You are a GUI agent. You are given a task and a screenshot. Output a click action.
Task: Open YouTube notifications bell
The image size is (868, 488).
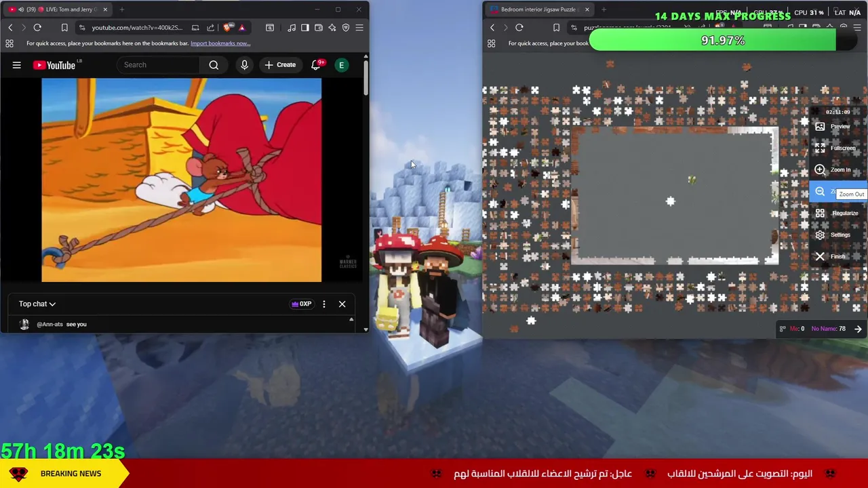pyautogui.click(x=315, y=65)
